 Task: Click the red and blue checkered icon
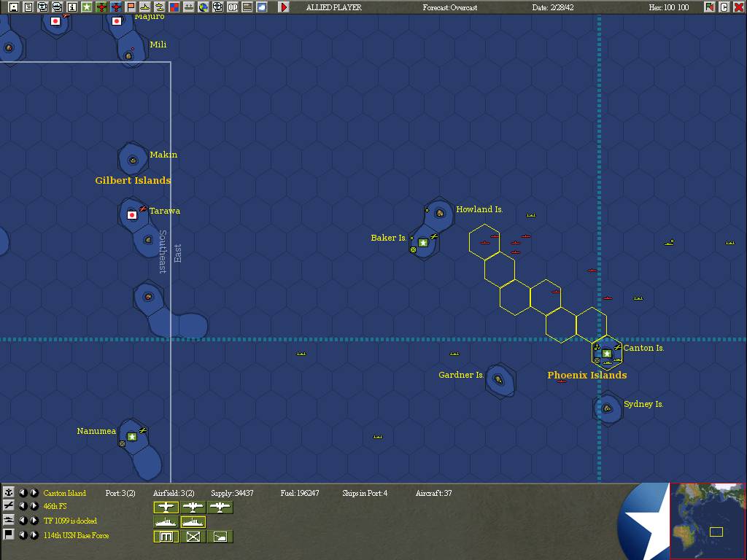coord(174,7)
